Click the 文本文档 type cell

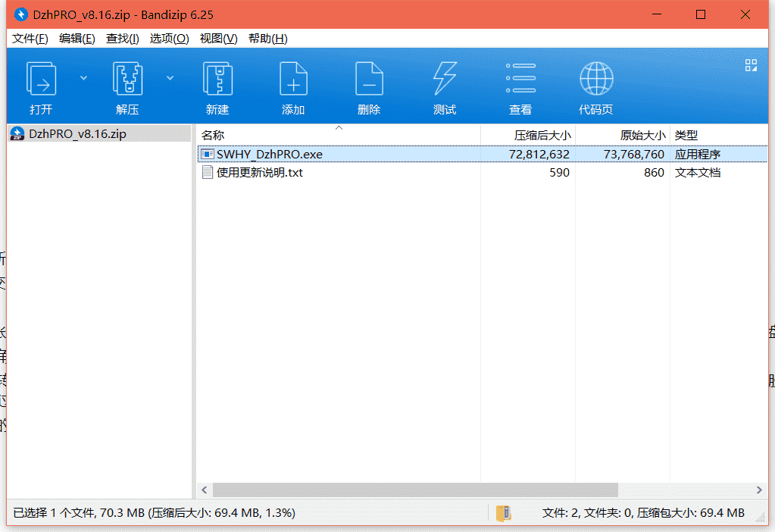[698, 173]
